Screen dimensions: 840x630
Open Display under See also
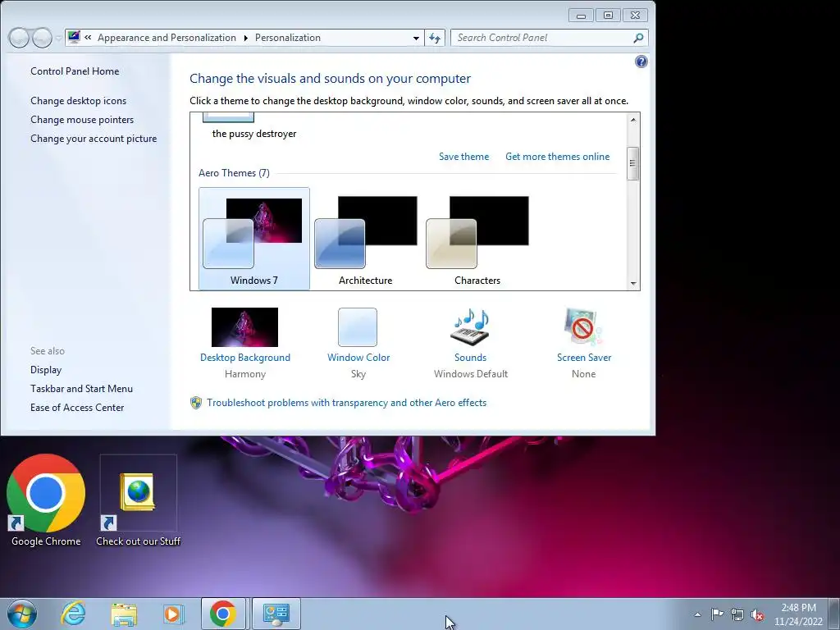[x=46, y=370]
